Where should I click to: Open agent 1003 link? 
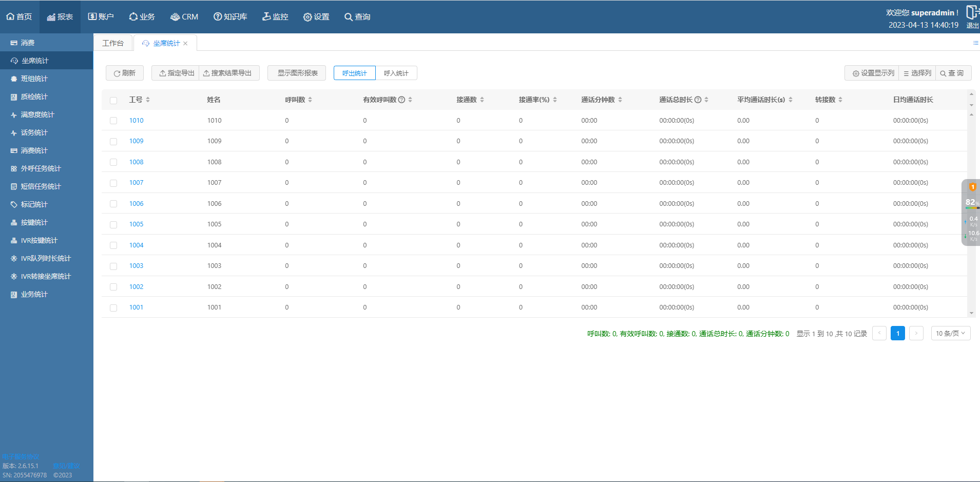click(x=136, y=266)
